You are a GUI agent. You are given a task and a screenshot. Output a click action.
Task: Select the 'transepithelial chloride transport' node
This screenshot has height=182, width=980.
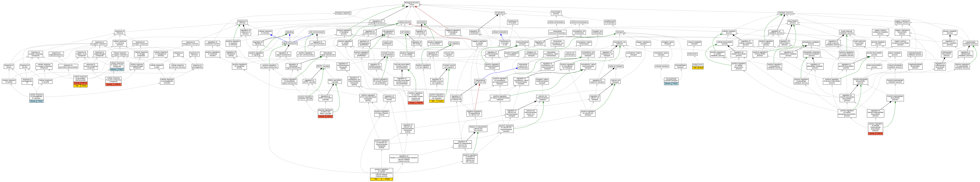[671, 80]
